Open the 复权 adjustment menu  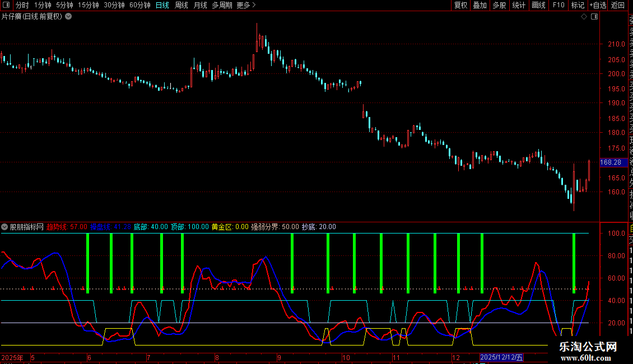pos(460,5)
